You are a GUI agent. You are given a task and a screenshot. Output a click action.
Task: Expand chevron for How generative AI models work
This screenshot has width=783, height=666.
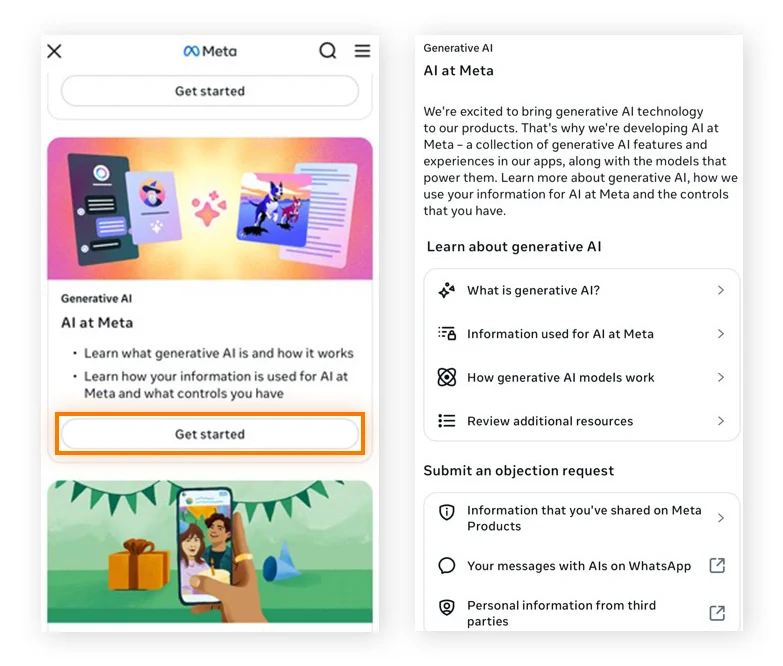pyautogui.click(x=721, y=377)
